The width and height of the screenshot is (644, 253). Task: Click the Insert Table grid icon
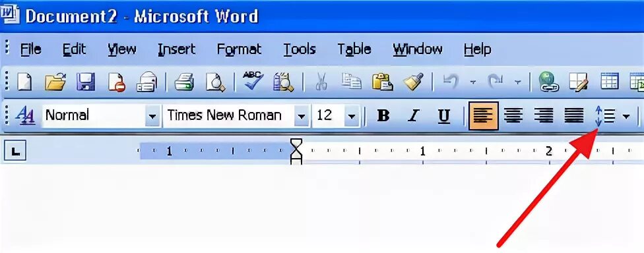point(610,81)
